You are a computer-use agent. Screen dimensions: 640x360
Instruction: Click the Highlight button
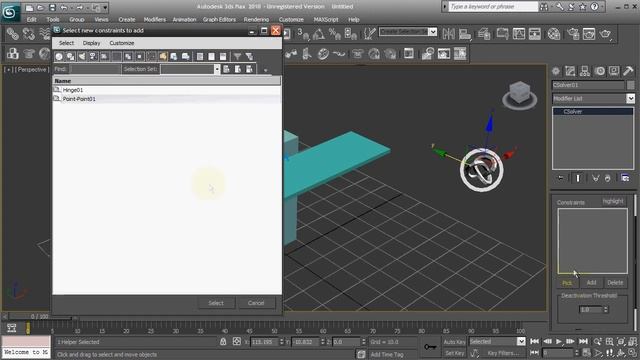613,201
